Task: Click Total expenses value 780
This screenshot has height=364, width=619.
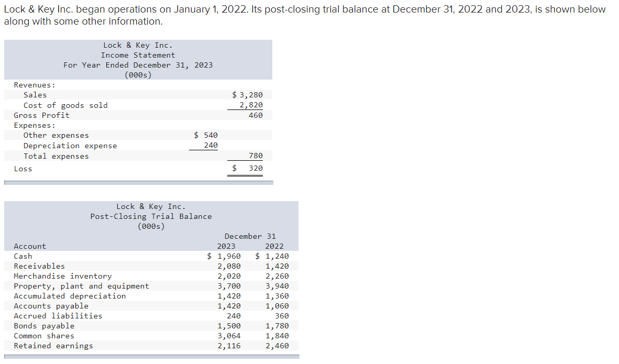Action: tap(256, 156)
